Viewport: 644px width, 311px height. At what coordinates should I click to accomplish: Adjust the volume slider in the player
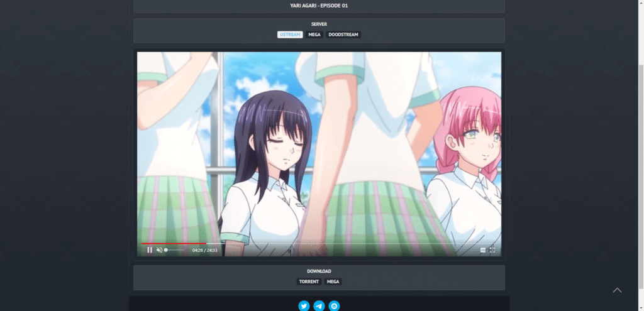175,250
